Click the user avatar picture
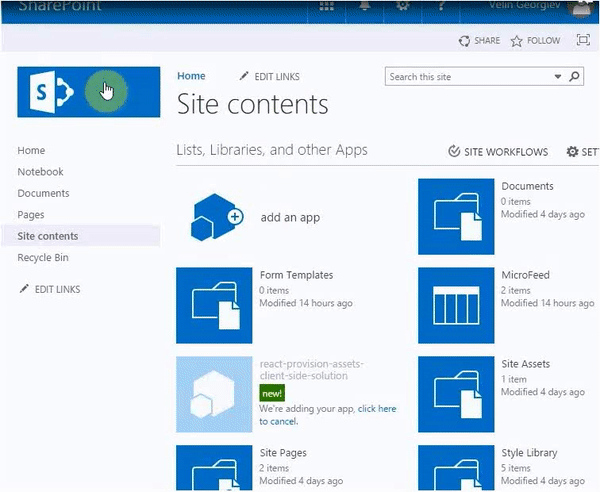 pos(582,8)
